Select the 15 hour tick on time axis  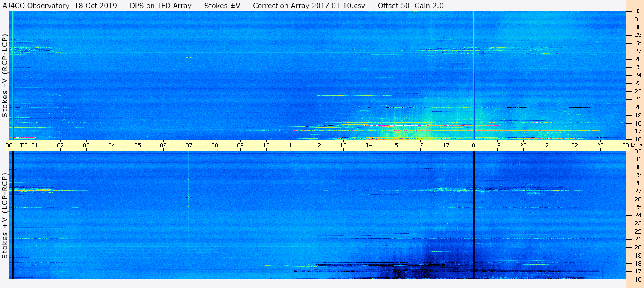pyautogui.click(x=395, y=145)
